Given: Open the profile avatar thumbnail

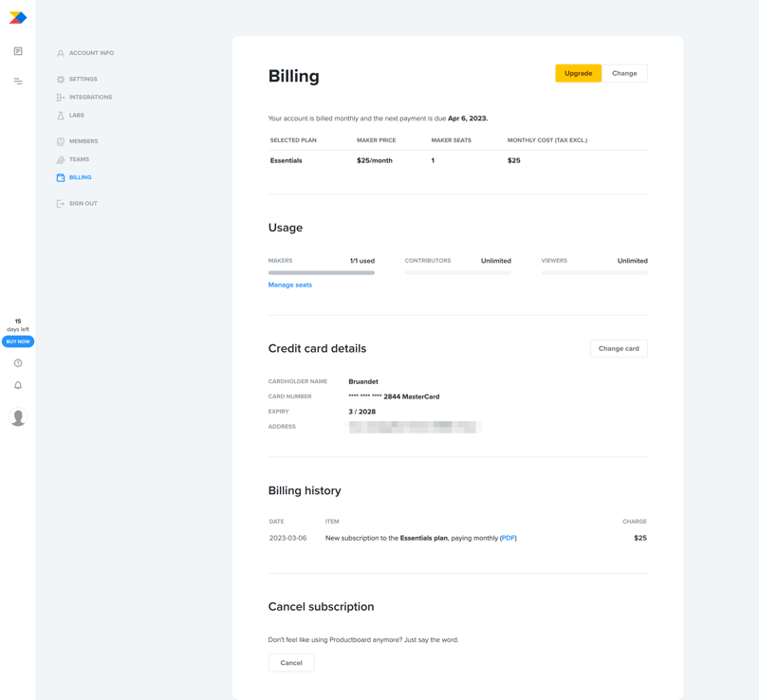Looking at the screenshot, I should [17, 416].
